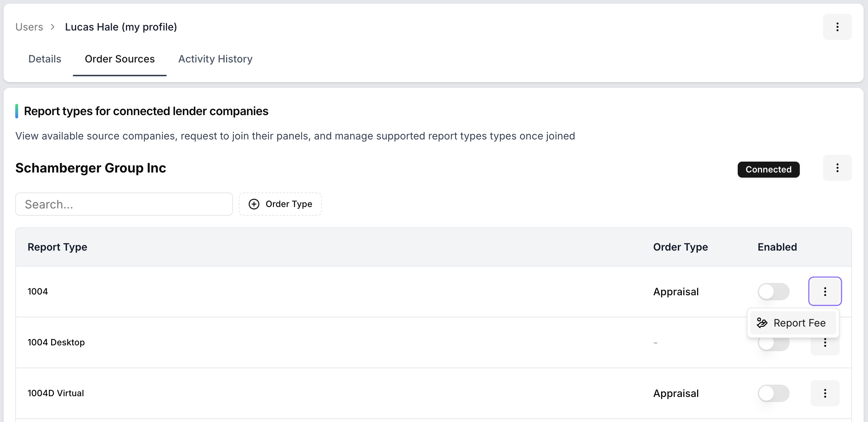
Task: Select the Order Sources tab
Action: 120,59
